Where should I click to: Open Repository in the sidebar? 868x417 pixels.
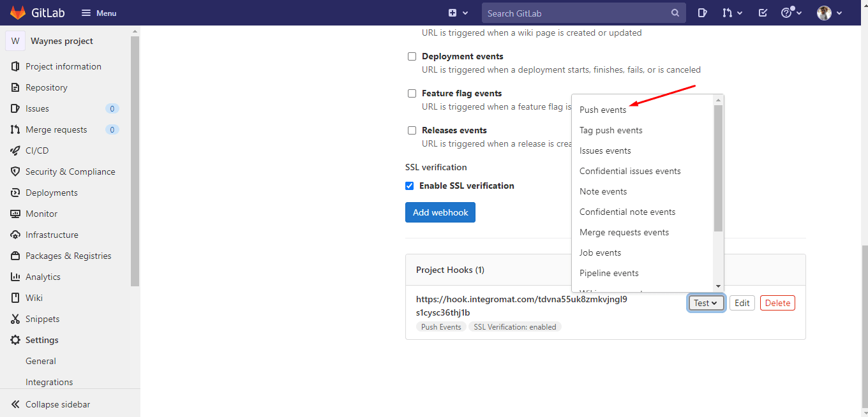click(x=46, y=87)
